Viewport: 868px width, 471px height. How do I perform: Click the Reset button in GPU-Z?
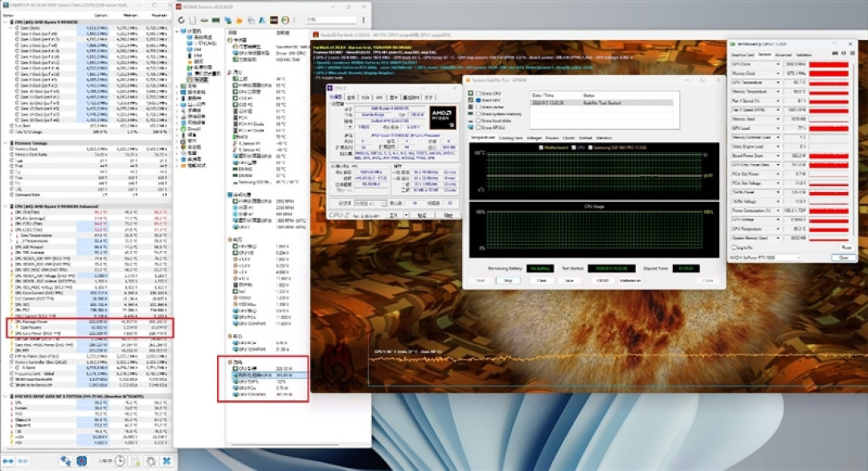(x=845, y=248)
